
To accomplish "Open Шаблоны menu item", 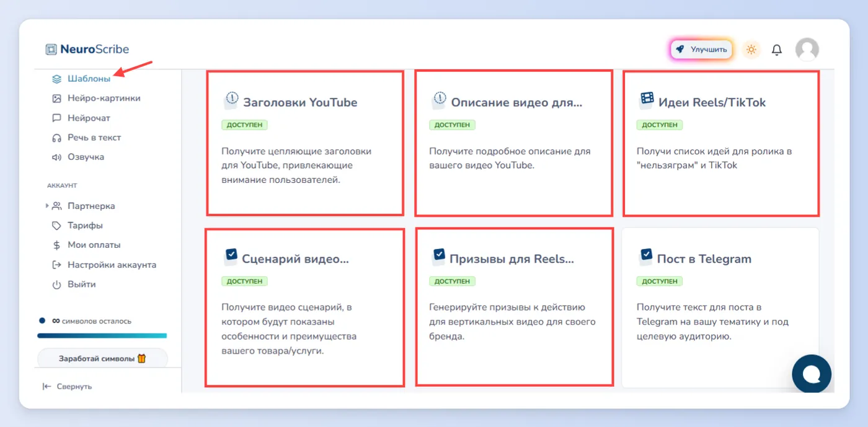I will (x=89, y=79).
